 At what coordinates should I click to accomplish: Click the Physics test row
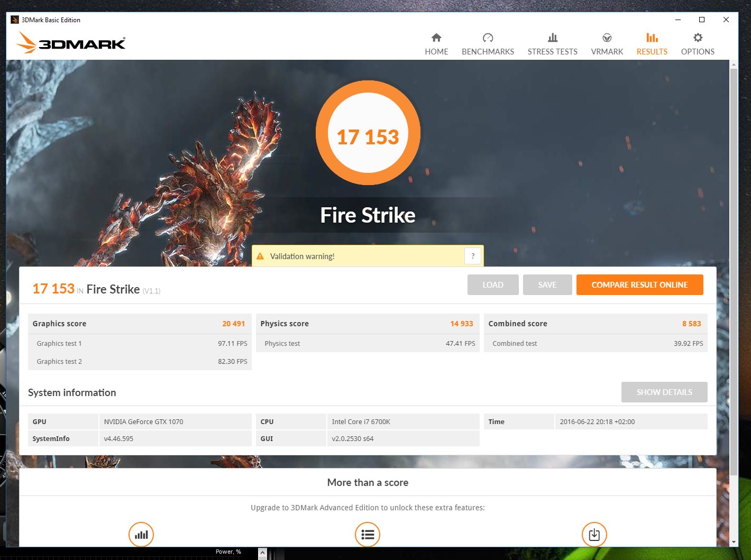tap(368, 343)
